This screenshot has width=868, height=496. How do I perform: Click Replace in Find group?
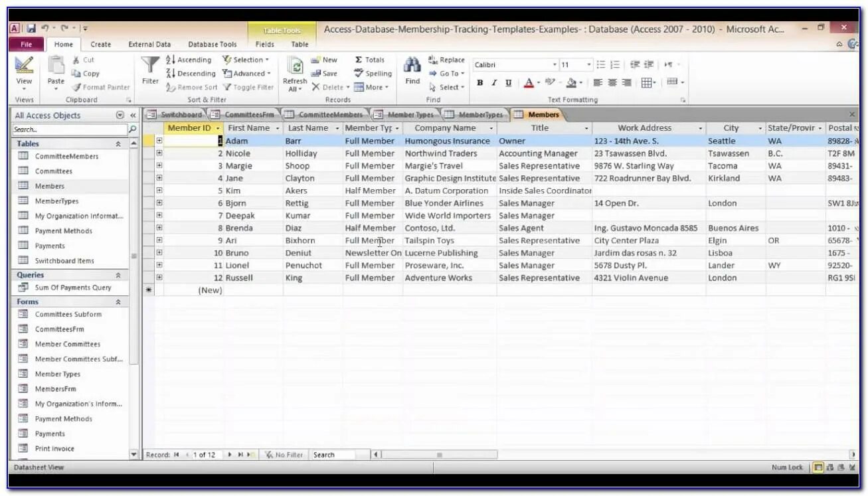pos(446,60)
